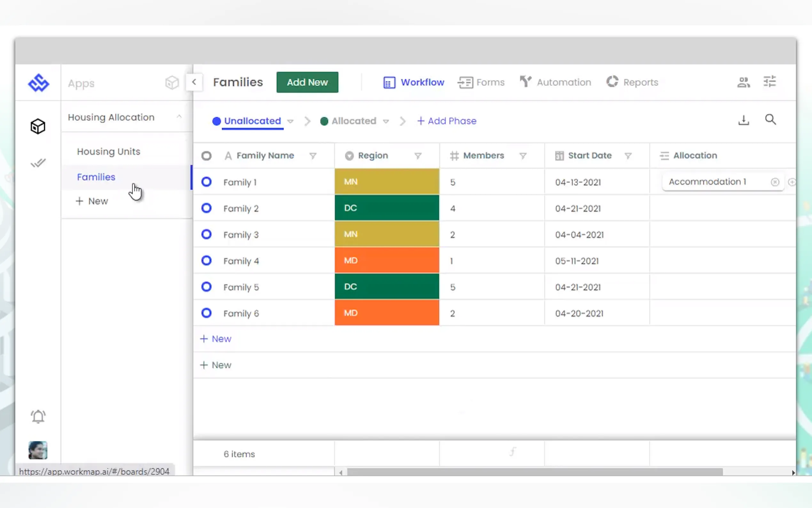Screen dimensions: 812x508
Task: Open Unallocated phase dropdown arrow
Action: point(290,121)
